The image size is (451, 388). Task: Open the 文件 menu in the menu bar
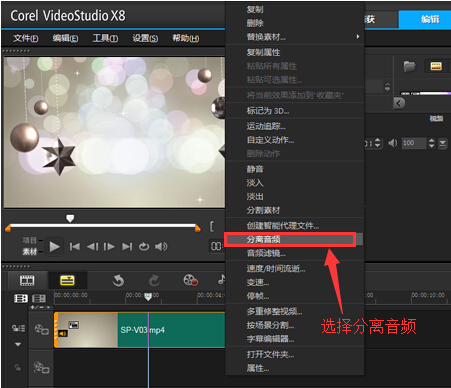[26, 38]
